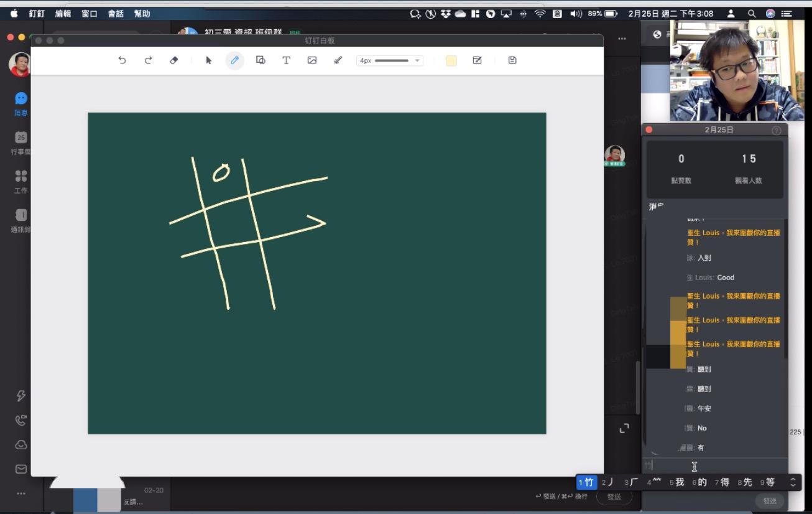The height and width of the screenshot is (514, 812).
Task: Click the undo arrow in whiteboard toolbar
Action: (122, 60)
